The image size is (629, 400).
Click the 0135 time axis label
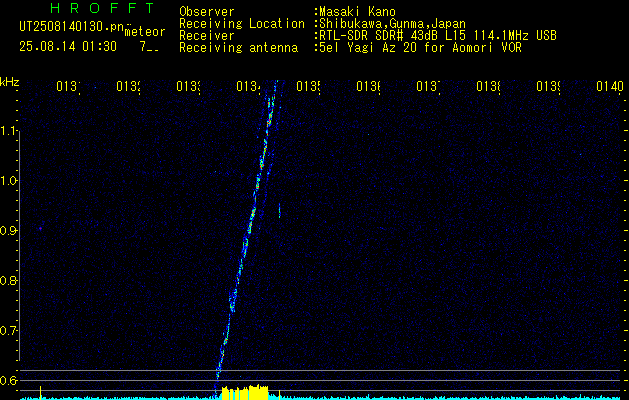point(308,86)
